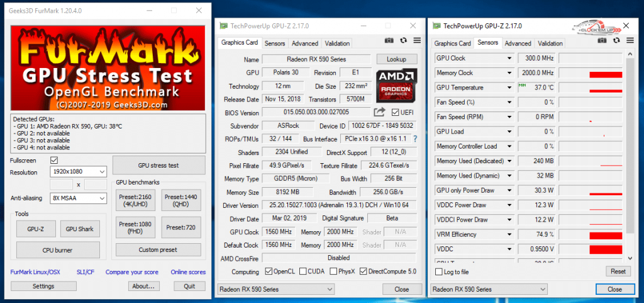This screenshot has width=644, height=303.
Task: Click the camera screenshot icon in Graphics Card window
Action: [389, 40]
